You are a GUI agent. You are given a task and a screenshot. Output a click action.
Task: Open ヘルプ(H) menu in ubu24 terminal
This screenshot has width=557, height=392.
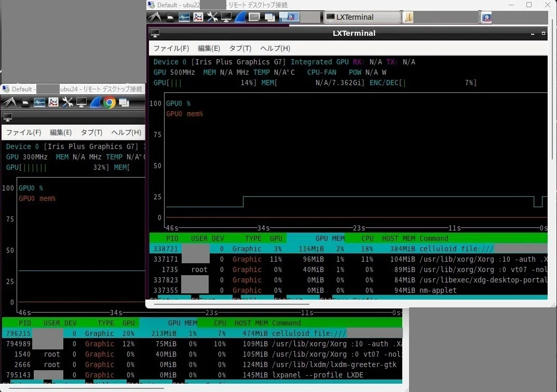pyautogui.click(x=126, y=132)
